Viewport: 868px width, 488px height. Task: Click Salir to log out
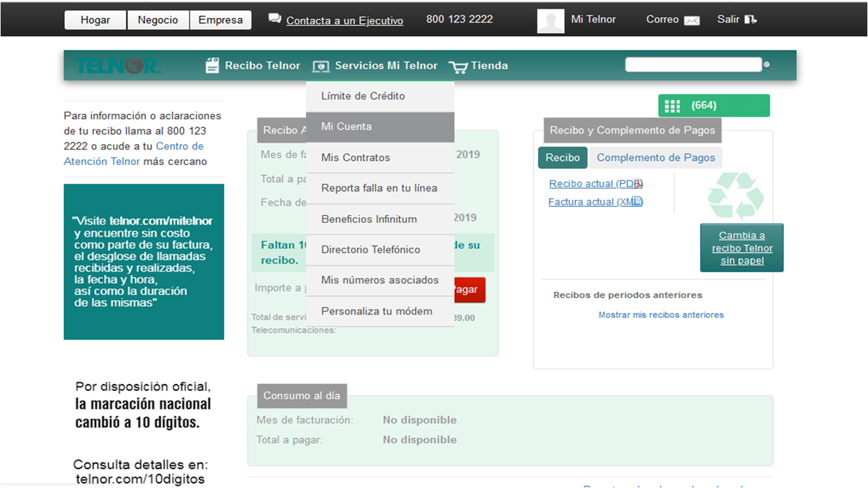click(x=728, y=20)
